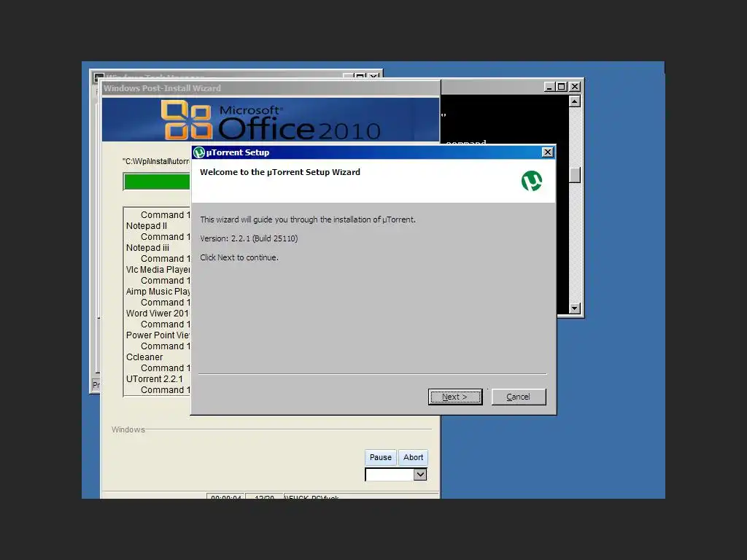This screenshot has width=747, height=560.
Task: Click Next in µTorrent Setup
Action: pyautogui.click(x=455, y=397)
